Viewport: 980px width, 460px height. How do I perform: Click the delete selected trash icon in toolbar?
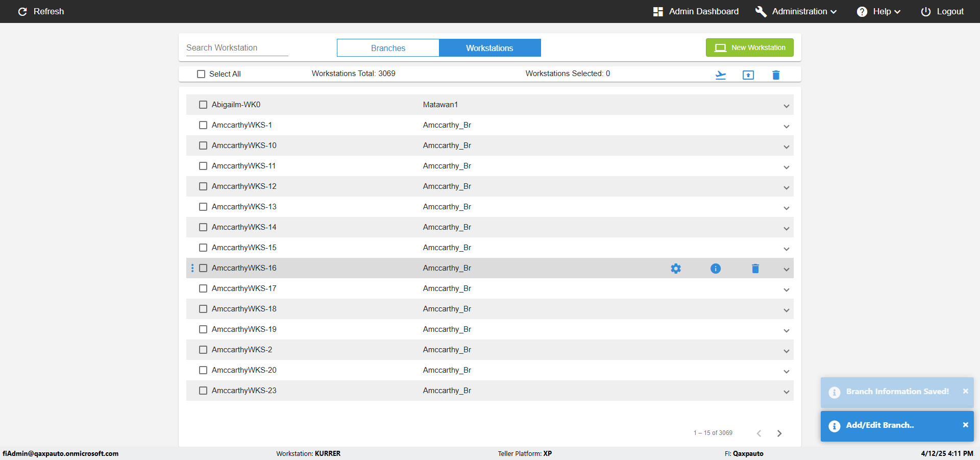(776, 75)
